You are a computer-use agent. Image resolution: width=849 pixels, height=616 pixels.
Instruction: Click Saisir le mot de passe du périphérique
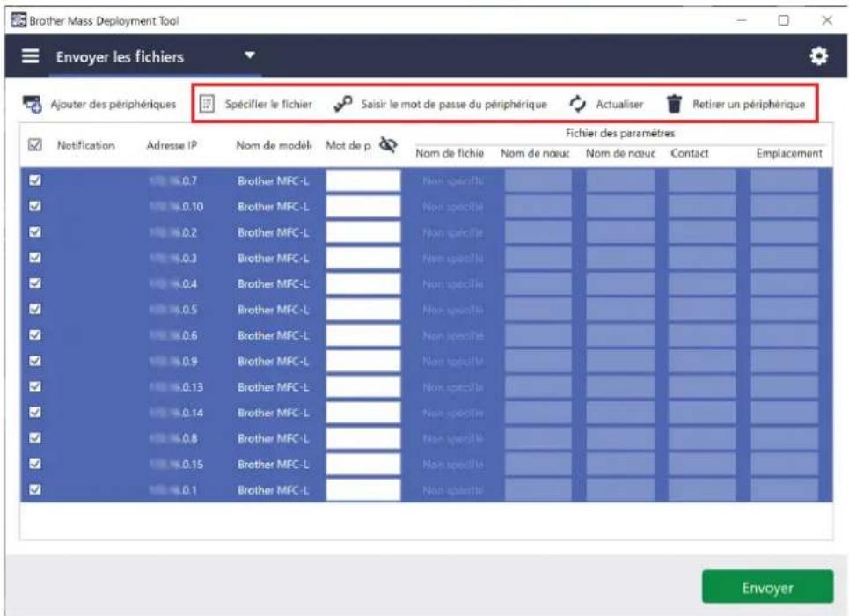pos(454,104)
